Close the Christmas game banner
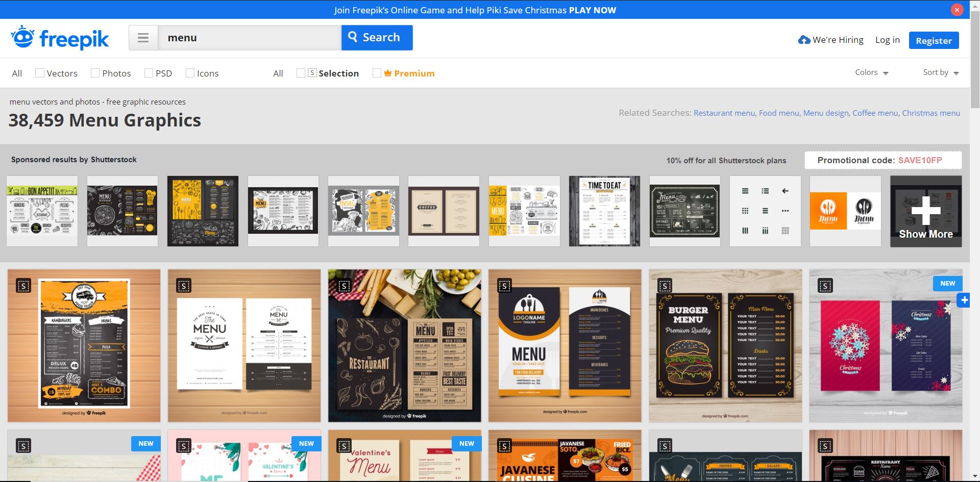 pyautogui.click(x=957, y=10)
